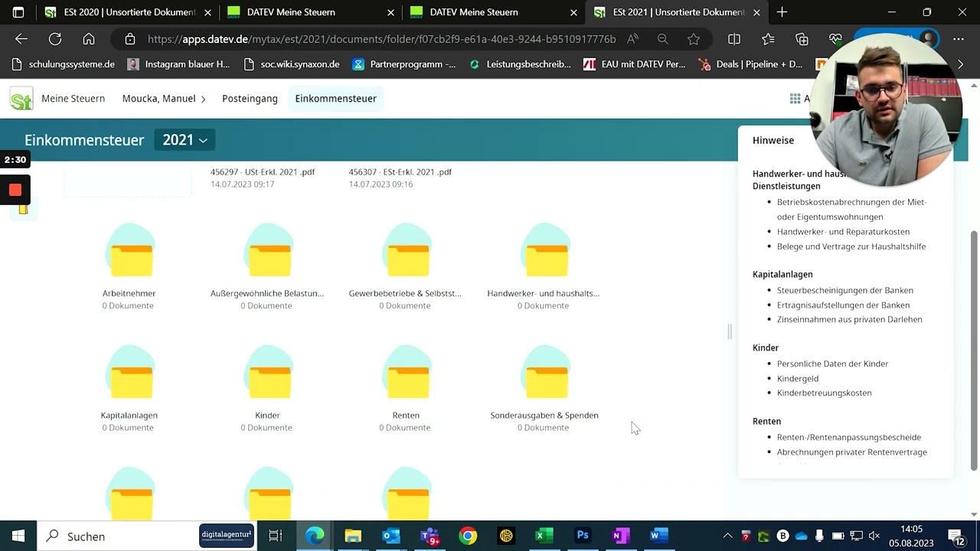Close the ESt 2021 browser tab
980x551 pixels.
tap(756, 12)
